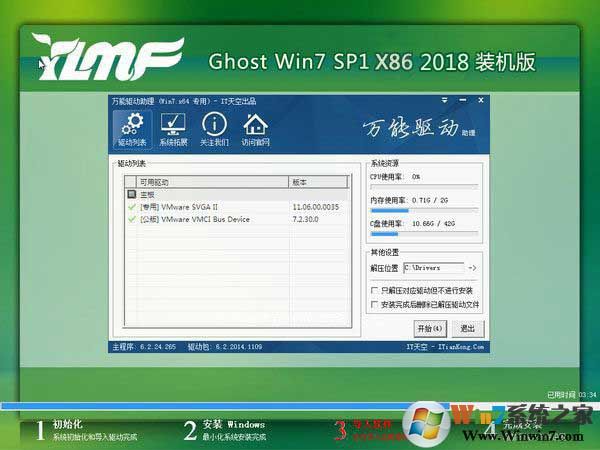
Task: Visit 访问官网 home icon
Action: pyautogui.click(x=255, y=129)
